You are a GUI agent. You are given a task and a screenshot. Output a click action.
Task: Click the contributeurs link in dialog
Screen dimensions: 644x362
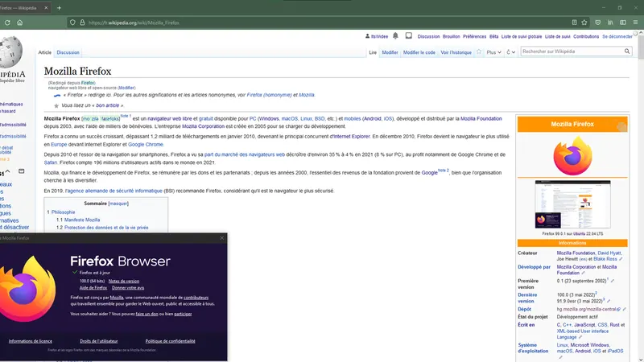tap(196, 298)
